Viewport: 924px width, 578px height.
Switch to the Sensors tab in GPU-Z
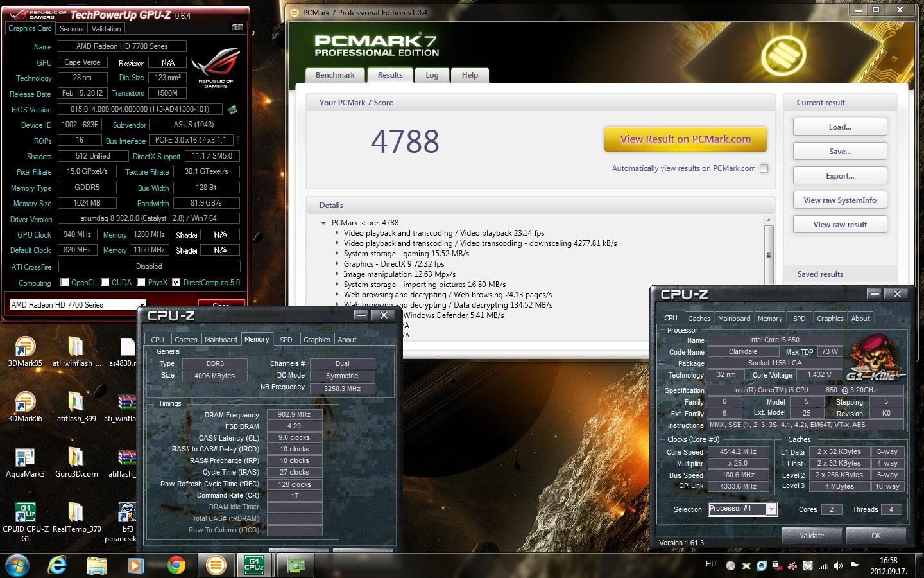71,29
